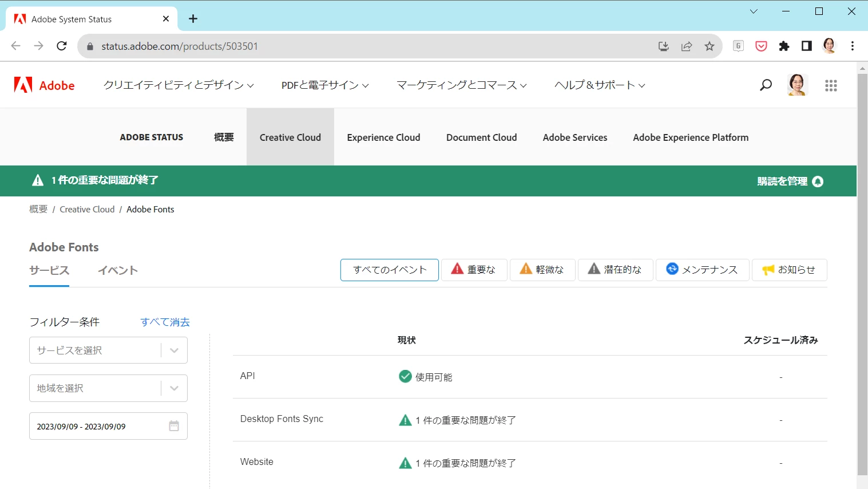
Task: Expand PDFと電子サイン menu
Action: 325,85
